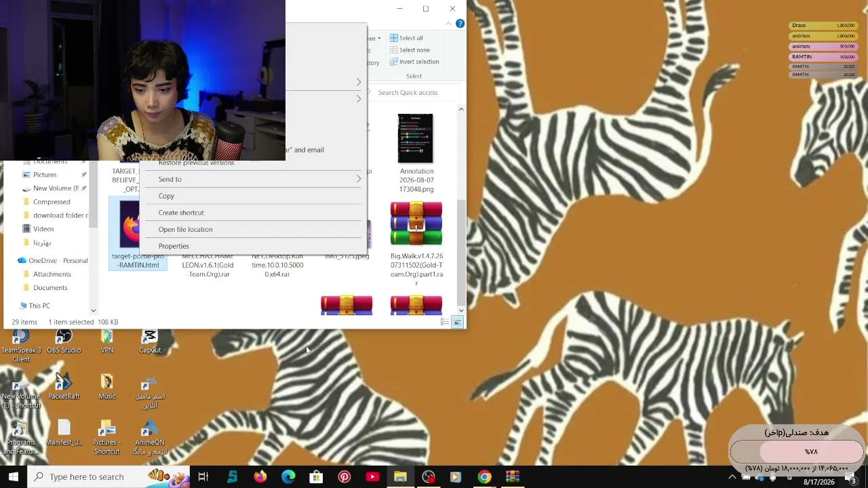868x488 pixels.
Task: Open the Pictures - Shortcut desktop icon
Action: (x=107, y=439)
